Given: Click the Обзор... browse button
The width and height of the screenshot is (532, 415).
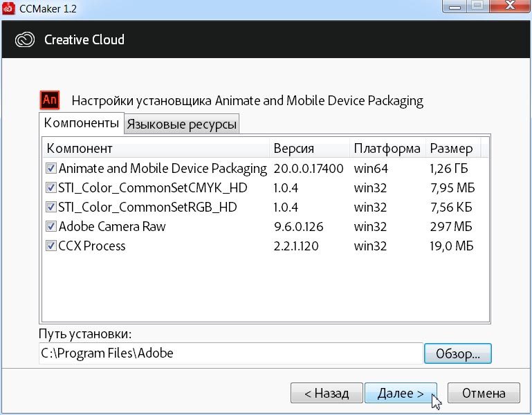Looking at the screenshot, I should point(458,353).
